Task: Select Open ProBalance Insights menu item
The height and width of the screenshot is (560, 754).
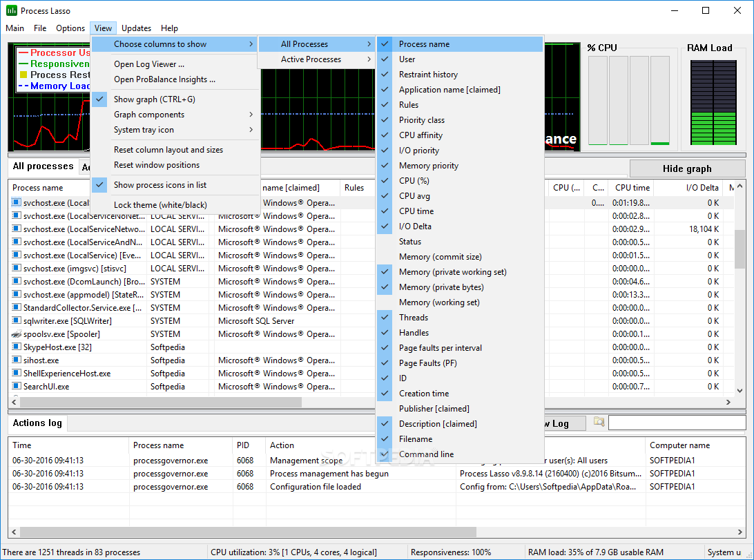Action: pyautogui.click(x=175, y=79)
